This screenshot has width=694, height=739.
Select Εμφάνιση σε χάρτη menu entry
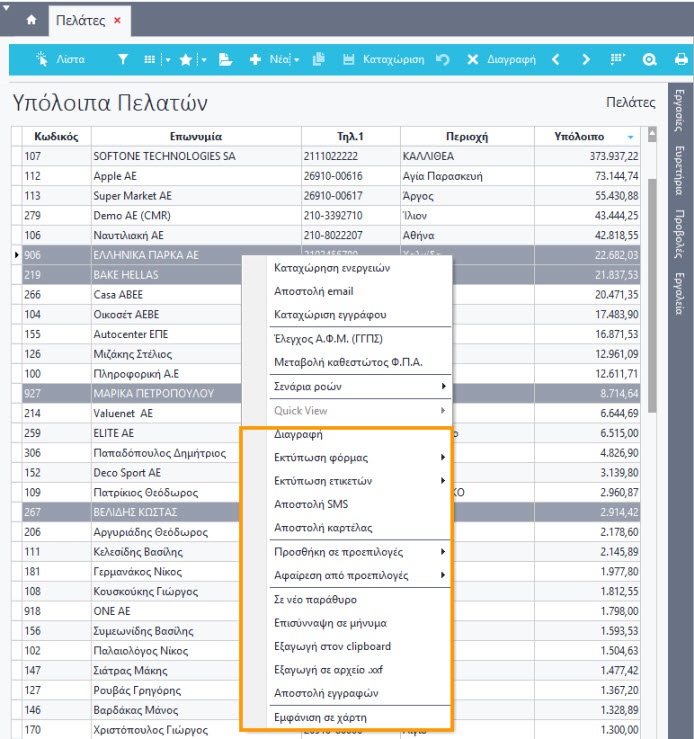pos(321,717)
